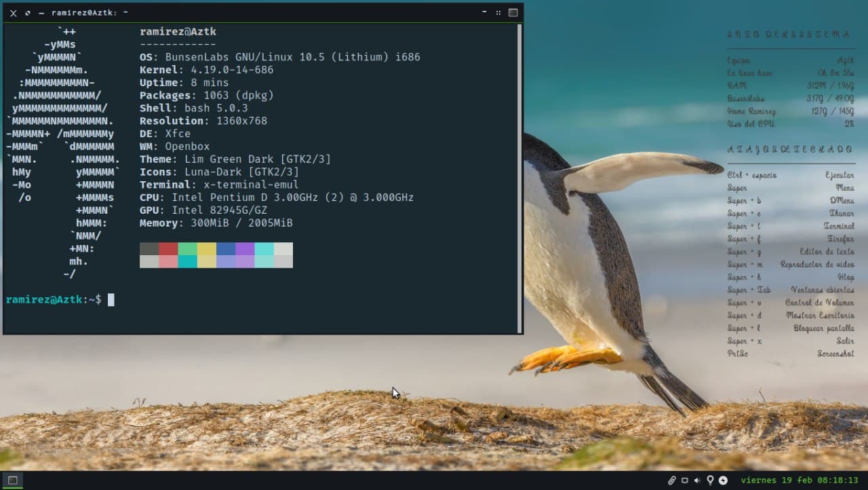
Task: Click the date and time clock in panel
Action: (800, 480)
